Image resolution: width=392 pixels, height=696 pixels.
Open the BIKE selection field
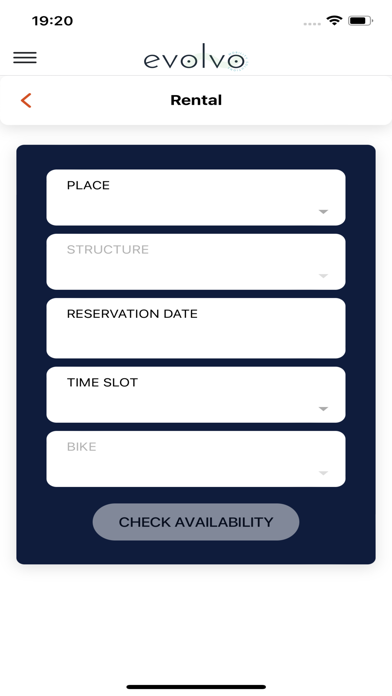[x=196, y=459]
